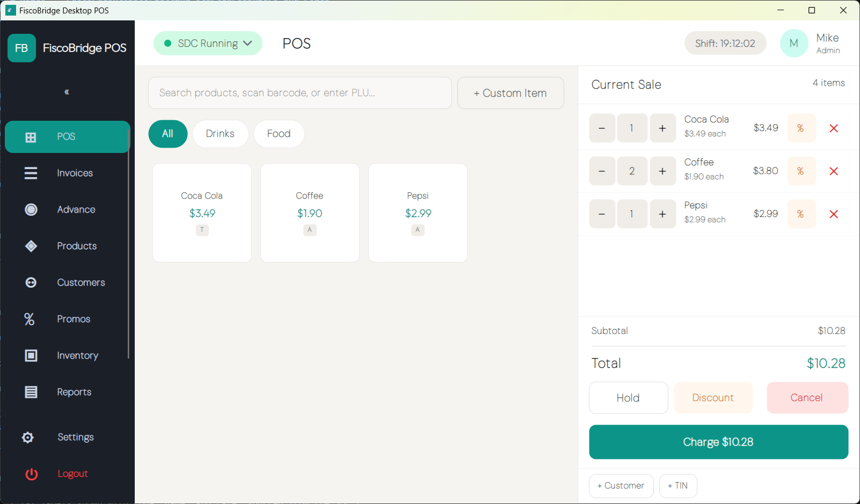860x504 pixels.
Task: Click the A tax tag on Coffee card
Action: pos(310,230)
